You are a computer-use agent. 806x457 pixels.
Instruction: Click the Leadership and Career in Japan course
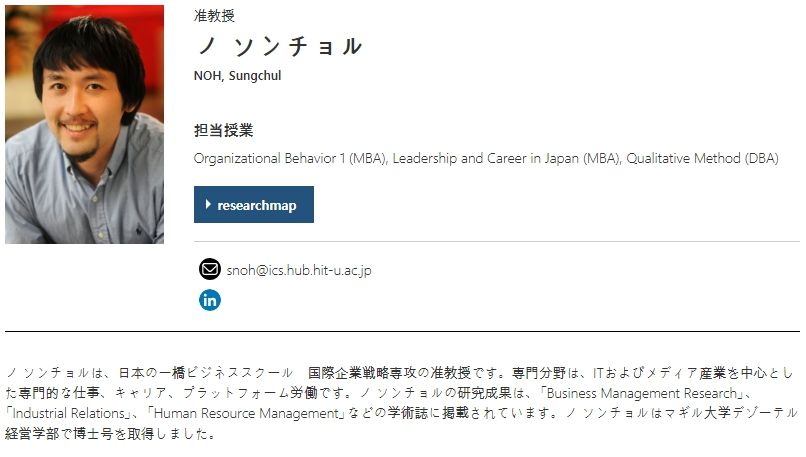point(507,159)
